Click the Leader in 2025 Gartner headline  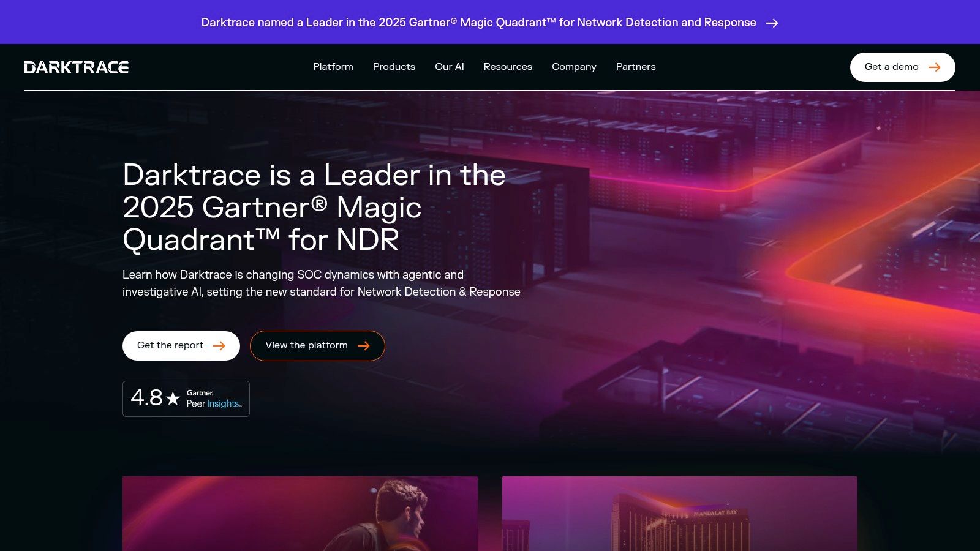click(314, 207)
